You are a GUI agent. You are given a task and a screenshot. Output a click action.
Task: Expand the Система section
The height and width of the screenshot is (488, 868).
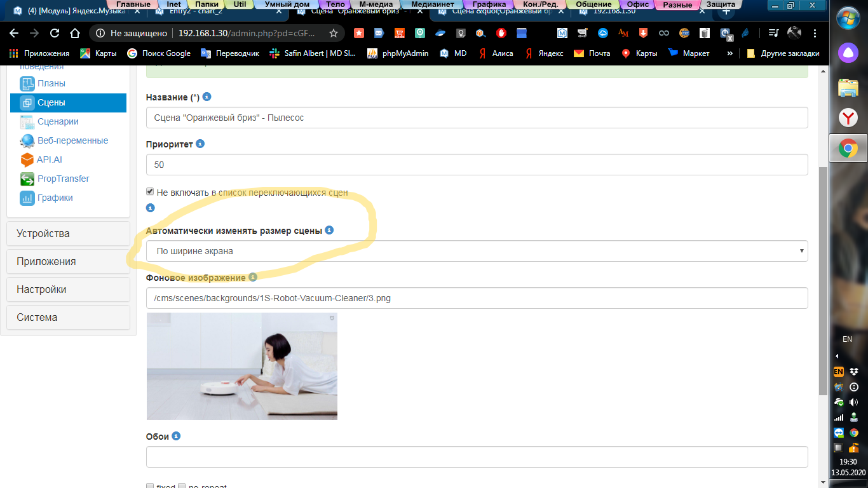[68, 317]
